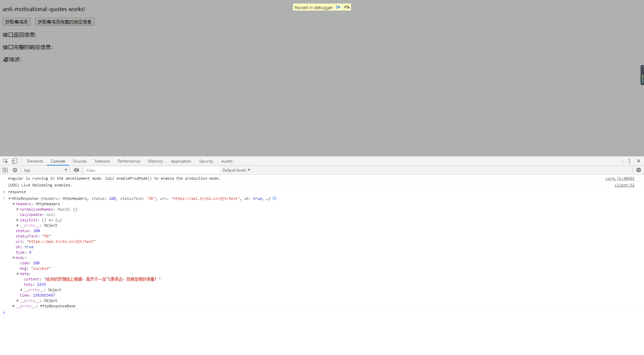644x355 pixels.
Task: Open DevTools customize menu icon
Action: coord(629,161)
